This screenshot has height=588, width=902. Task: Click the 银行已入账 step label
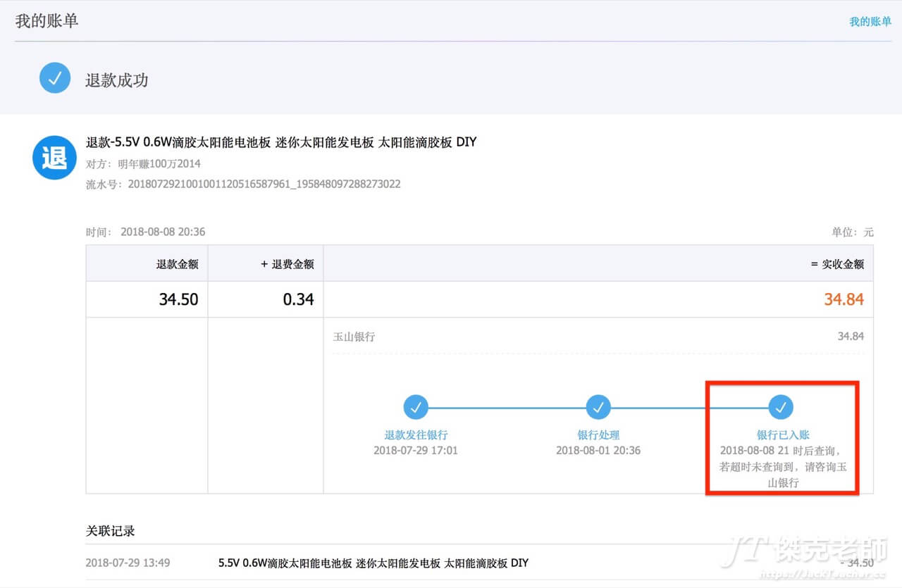click(x=783, y=435)
